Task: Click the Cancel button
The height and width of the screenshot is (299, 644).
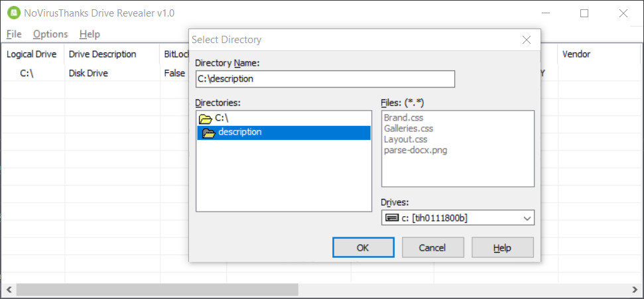Action: 432,248
